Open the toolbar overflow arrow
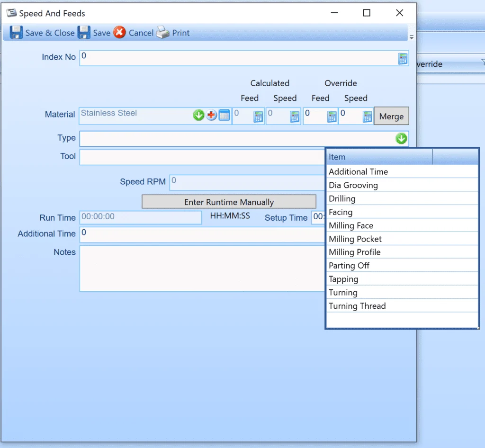 (412, 37)
